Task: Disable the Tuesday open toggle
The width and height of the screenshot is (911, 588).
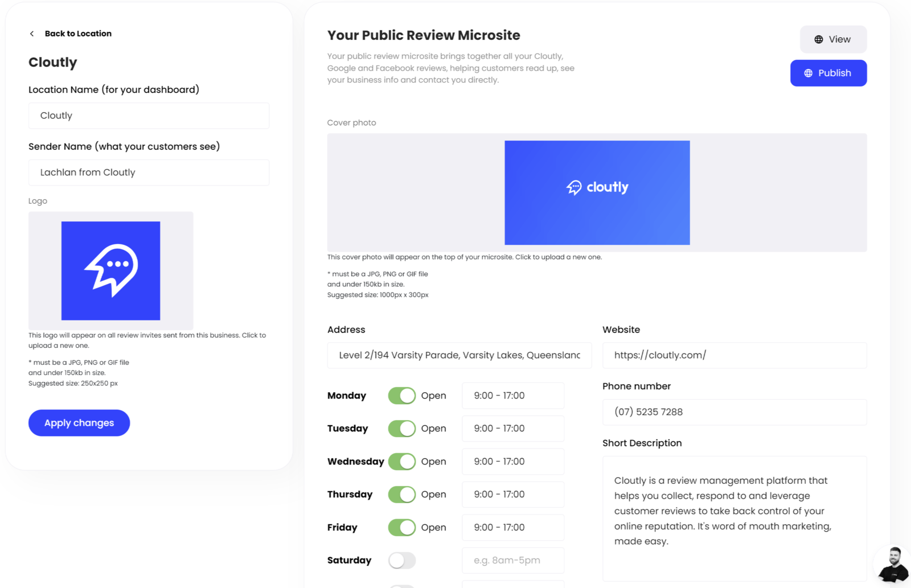Action: click(402, 429)
